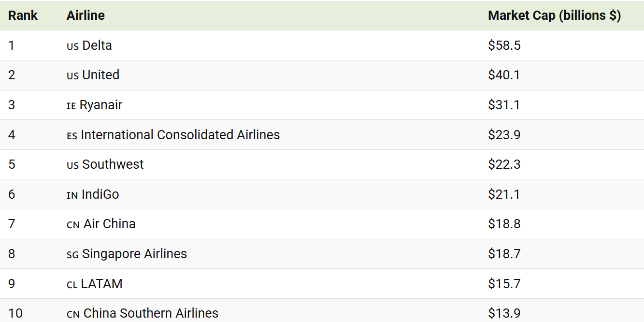Click rank number 6 cell
644x322 pixels.
tap(12, 194)
